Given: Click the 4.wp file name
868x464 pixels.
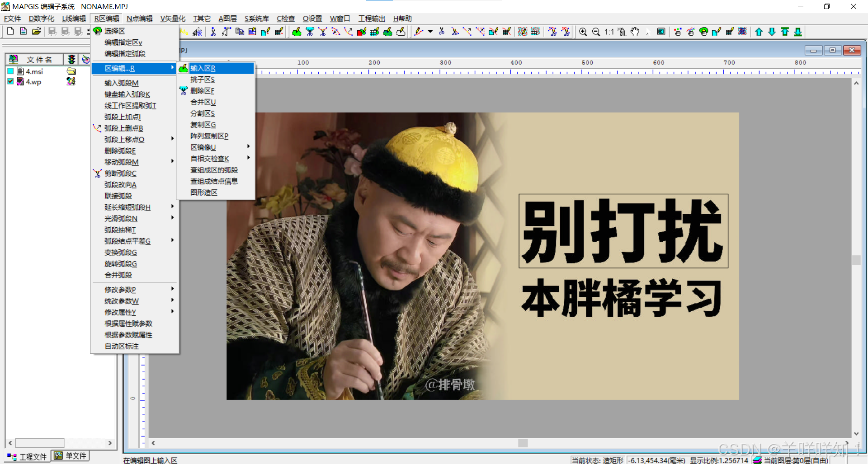Looking at the screenshot, I should pyautogui.click(x=33, y=82).
